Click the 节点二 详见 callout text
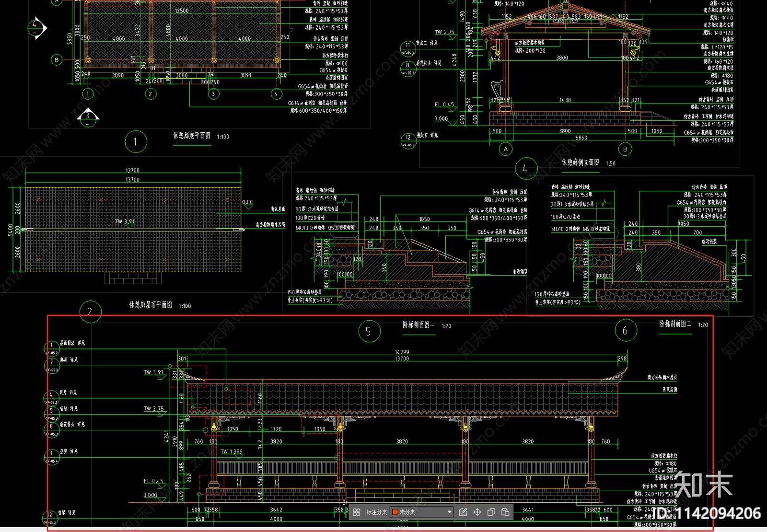The width and height of the screenshot is (767, 532). (x=427, y=43)
